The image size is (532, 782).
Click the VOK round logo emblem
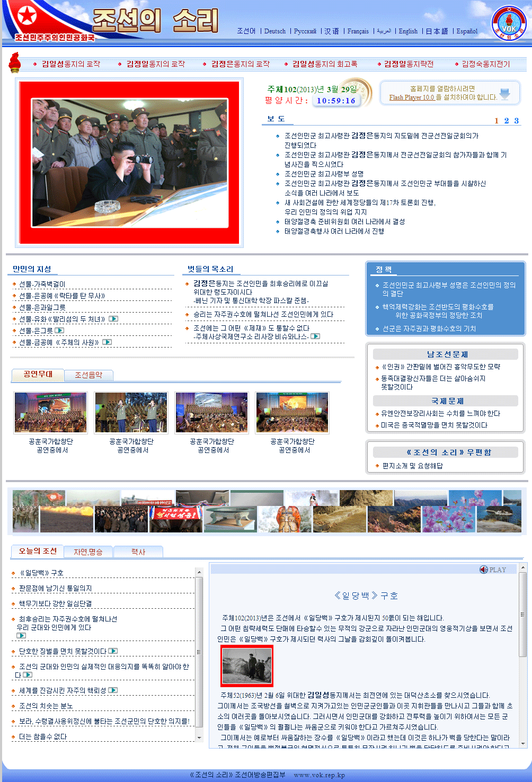click(x=508, y=23)
